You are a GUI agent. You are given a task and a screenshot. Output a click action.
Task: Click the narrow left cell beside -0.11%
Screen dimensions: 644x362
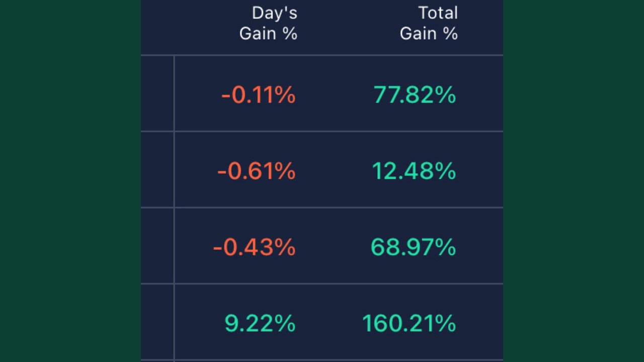coord(157,94)
